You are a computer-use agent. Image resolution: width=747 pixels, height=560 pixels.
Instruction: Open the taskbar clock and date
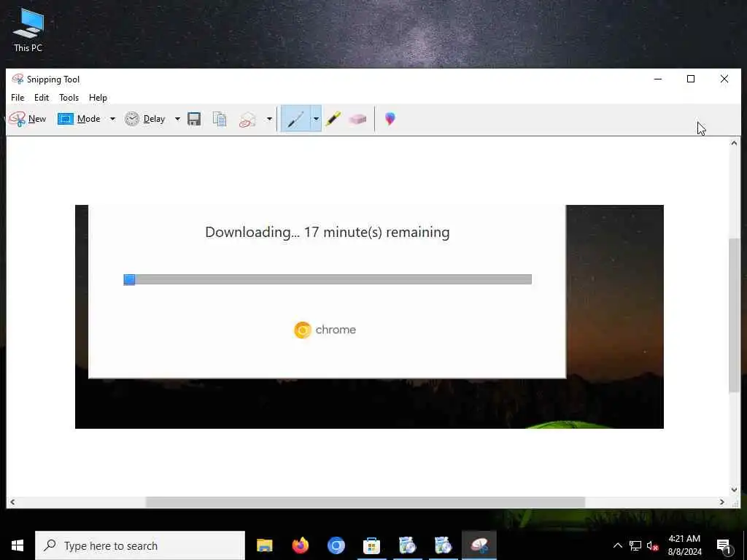684,545
